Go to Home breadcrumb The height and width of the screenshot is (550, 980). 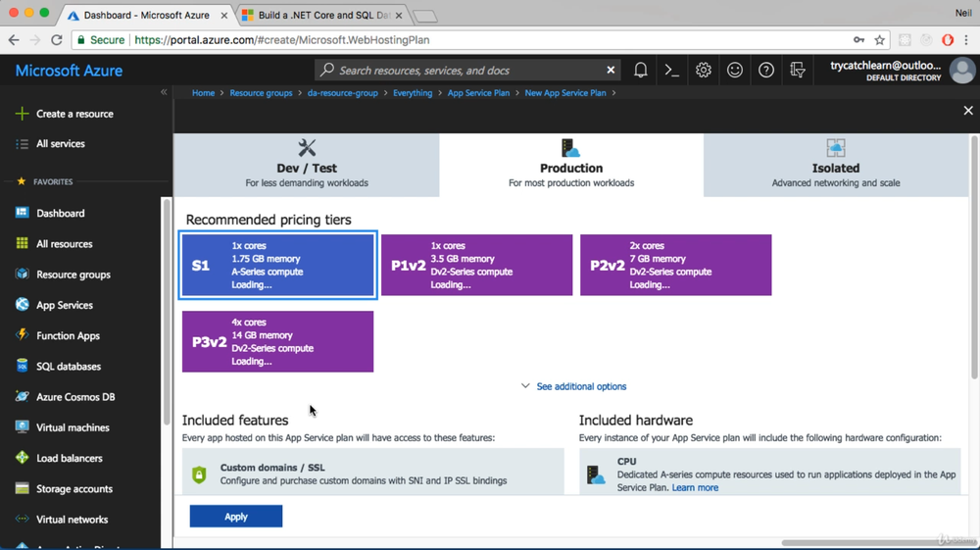pos(203,92)
